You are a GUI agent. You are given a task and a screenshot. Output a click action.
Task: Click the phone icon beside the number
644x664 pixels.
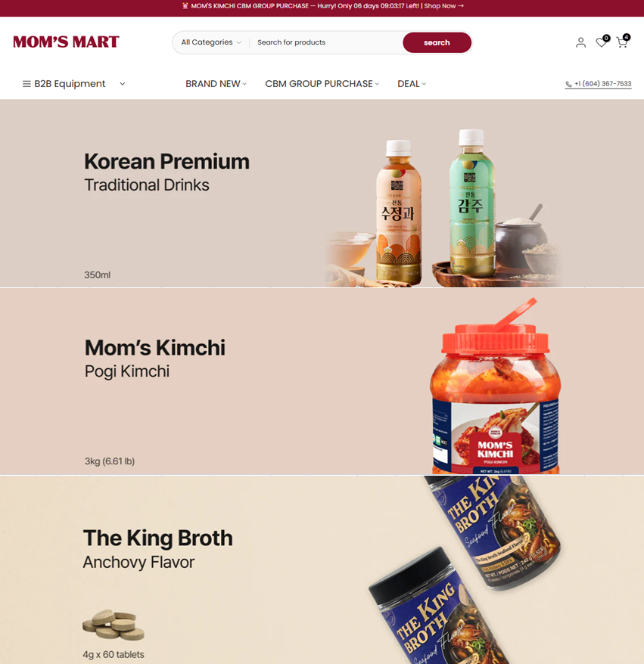(x=568, y=84)
